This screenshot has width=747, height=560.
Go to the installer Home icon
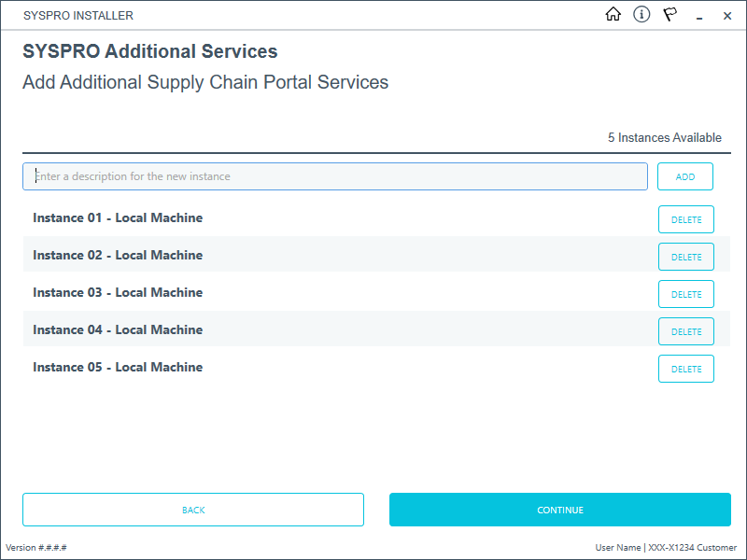click(x=613, y=15)
